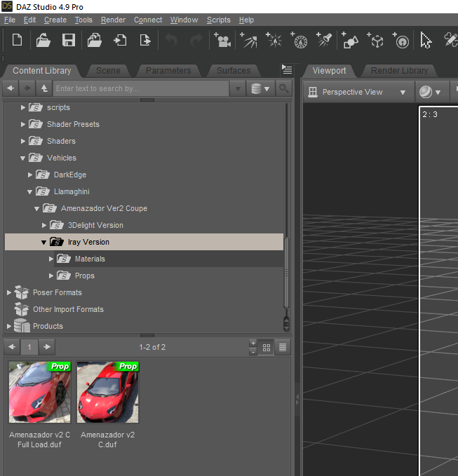Image resolution: width=458 pixels, height=476 pixels.
Task: Collapse the Vehicles folder
Action: tap(22, 158)
